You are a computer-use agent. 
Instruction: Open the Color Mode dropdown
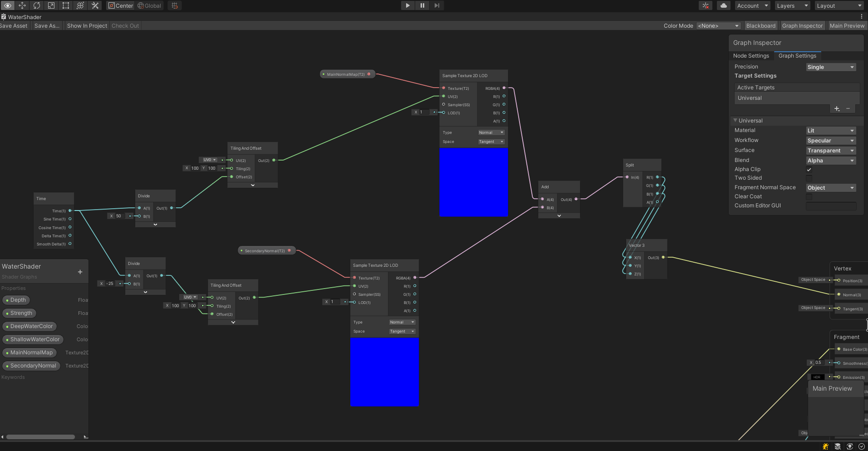[718, 25]
